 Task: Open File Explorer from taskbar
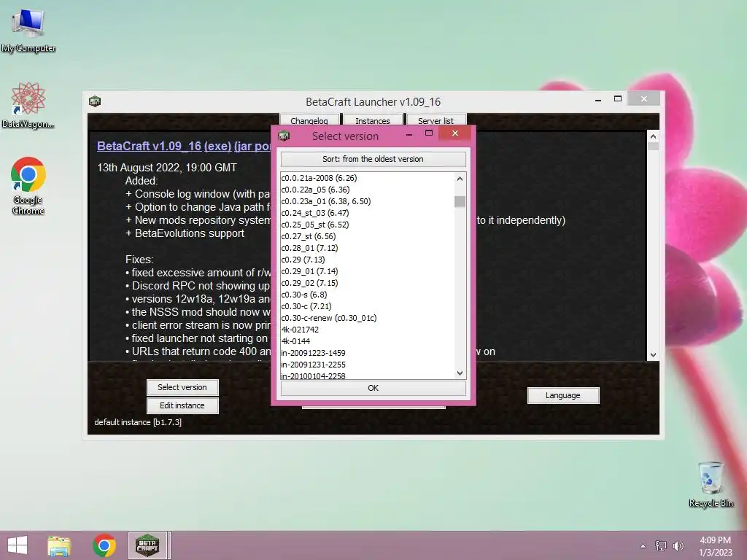point(59,545)
